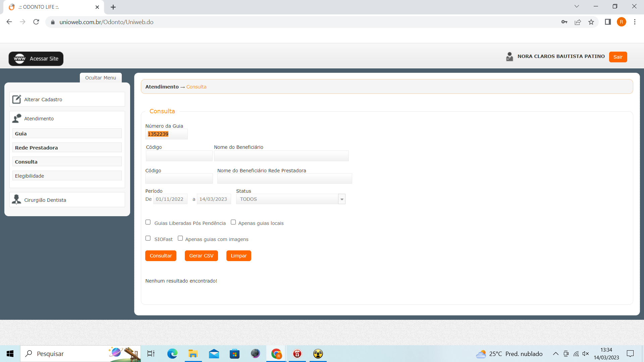The image size is (644, 362).
Task: Click the Alterar Cadastro edit icon
Action: coord(16,100)
